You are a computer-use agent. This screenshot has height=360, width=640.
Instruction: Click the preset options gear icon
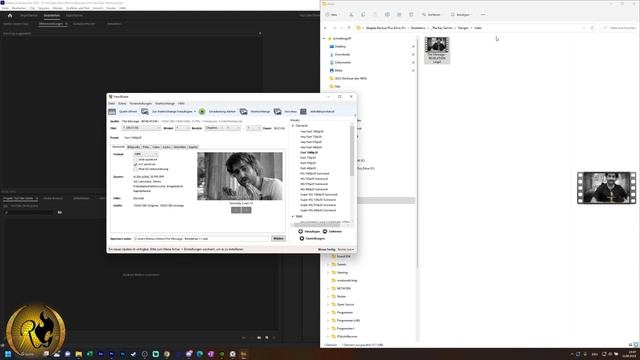pos(302,238)
